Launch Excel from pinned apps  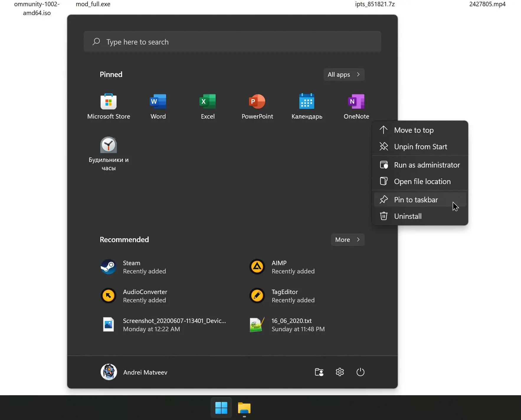tap(208, 106)
